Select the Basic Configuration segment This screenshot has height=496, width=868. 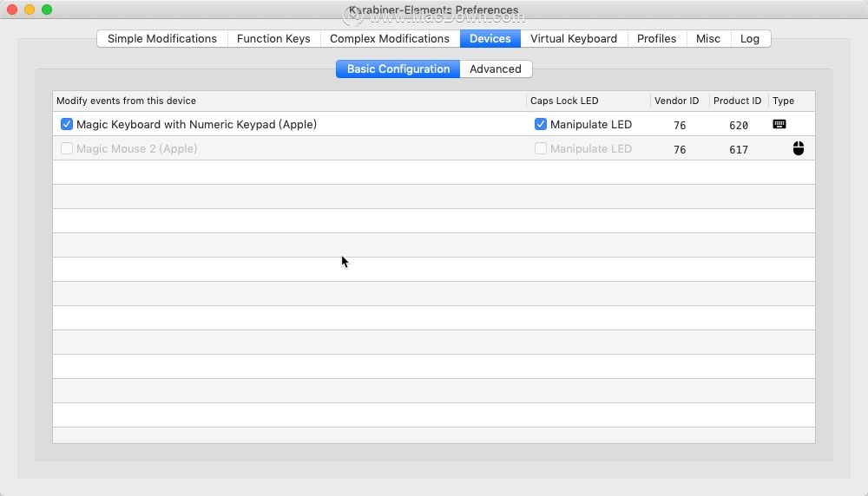(x=398, y=69)
